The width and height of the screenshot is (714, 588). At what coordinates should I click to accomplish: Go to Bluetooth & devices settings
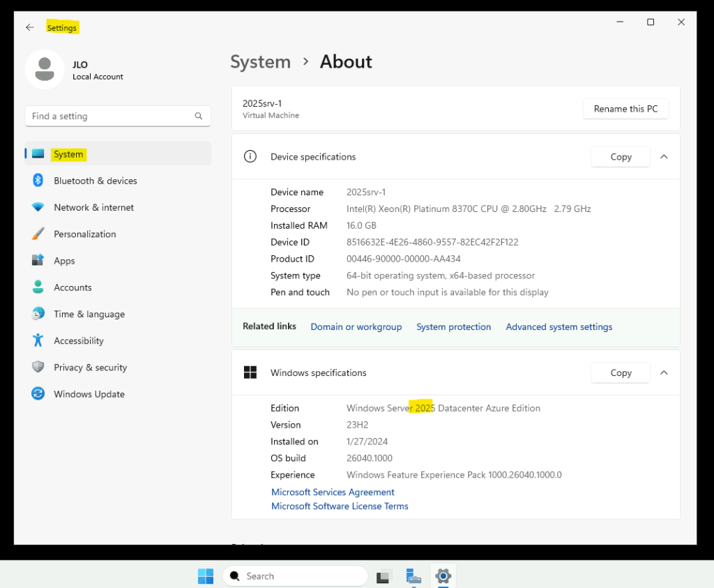coord(118,181)
